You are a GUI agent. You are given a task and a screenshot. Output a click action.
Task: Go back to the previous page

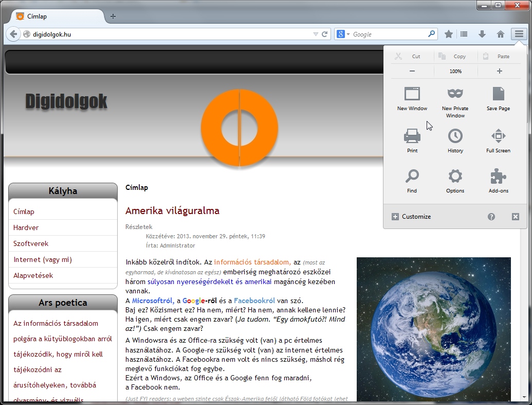point(13,34)
